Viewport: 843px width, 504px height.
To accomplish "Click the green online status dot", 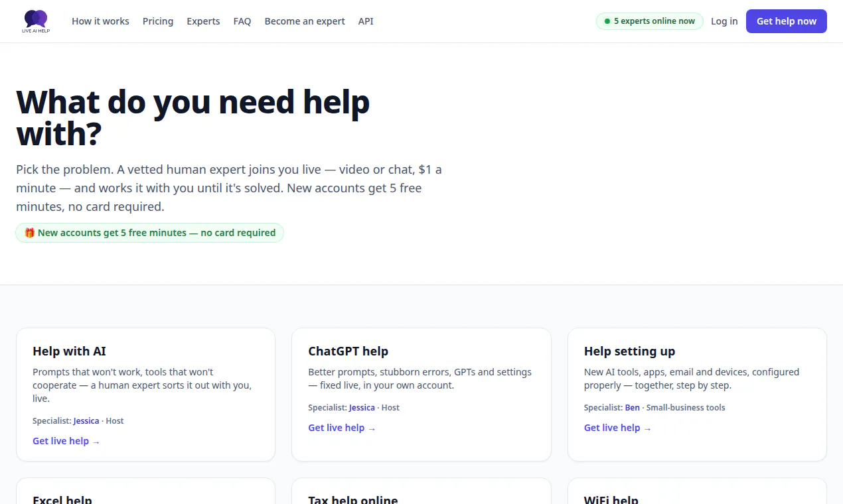I will [x=607, y=21].
